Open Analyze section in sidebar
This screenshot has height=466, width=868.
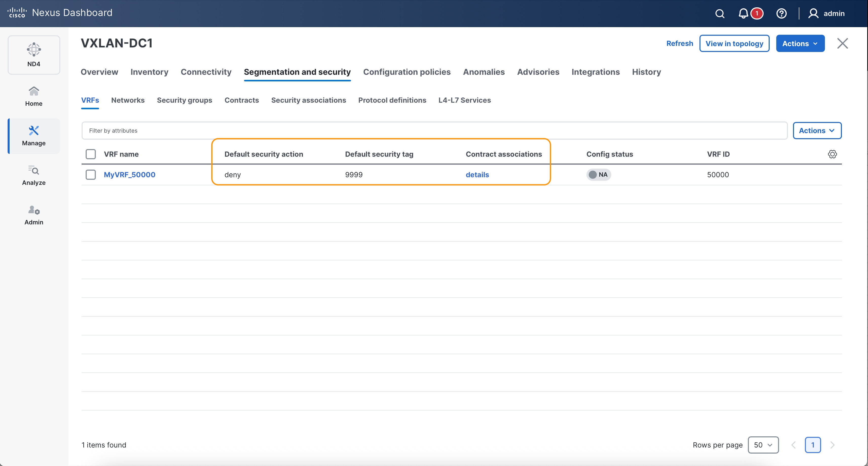tap(34, 175)
